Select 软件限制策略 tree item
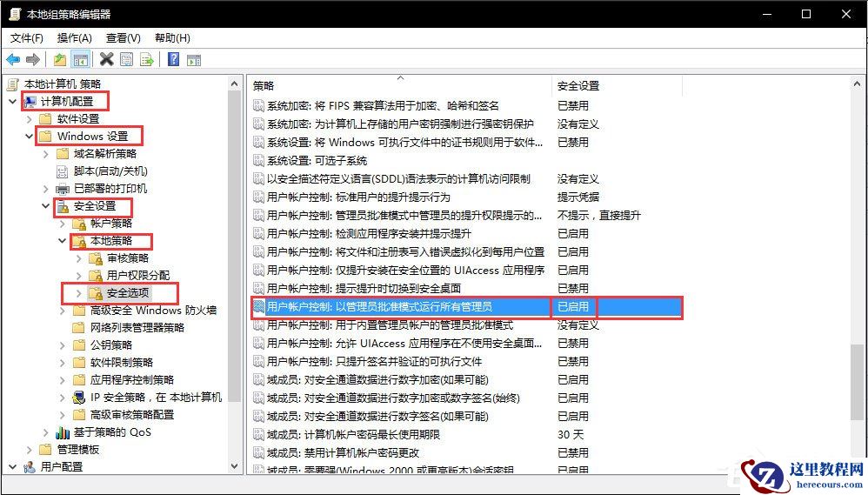This screenshot has width=868, height=495. (x=122, y=363)
